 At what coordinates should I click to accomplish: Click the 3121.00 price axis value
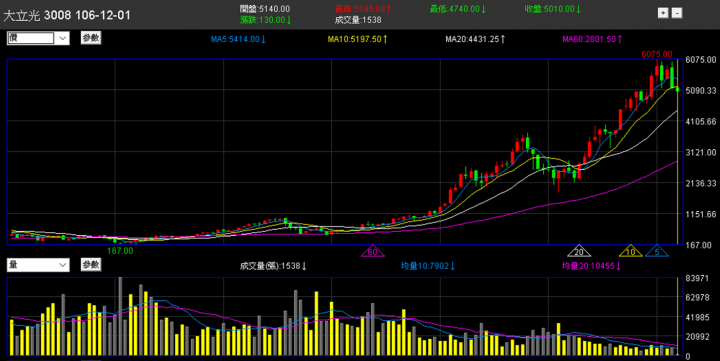[x=701, y=152]
